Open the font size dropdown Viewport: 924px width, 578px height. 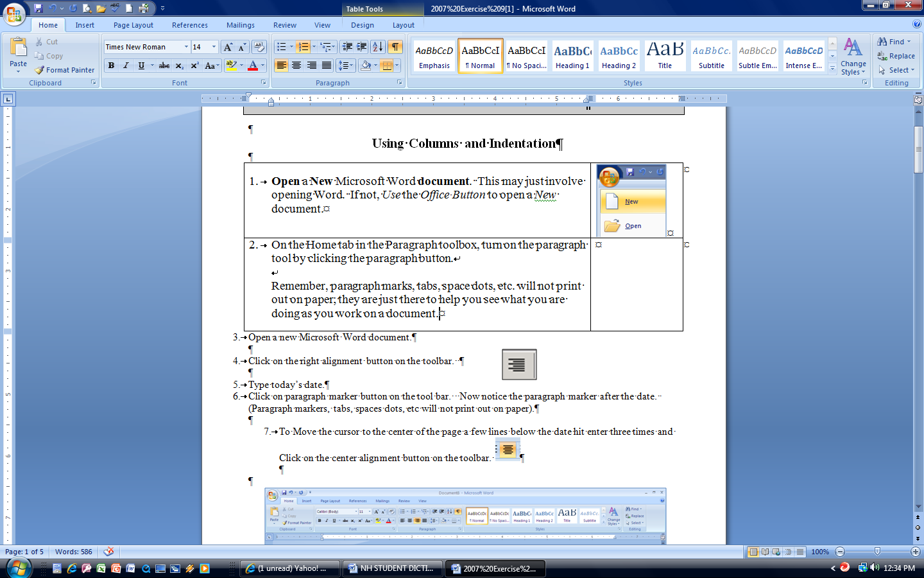[214, 47]
